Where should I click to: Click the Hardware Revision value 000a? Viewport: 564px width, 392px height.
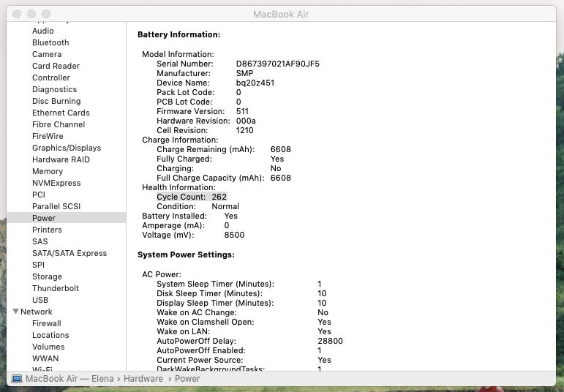[x=246, y=121]
